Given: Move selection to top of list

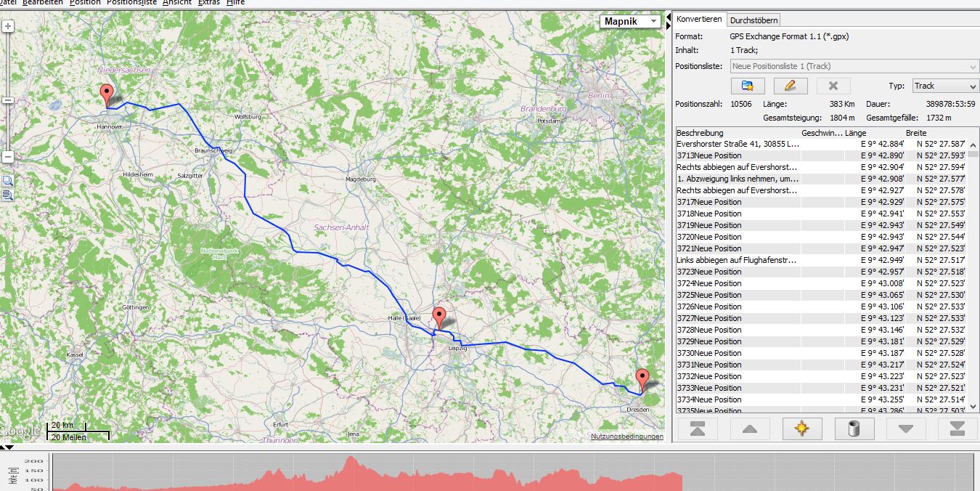Looking at the screenshot, I should (x=697, y=429).
